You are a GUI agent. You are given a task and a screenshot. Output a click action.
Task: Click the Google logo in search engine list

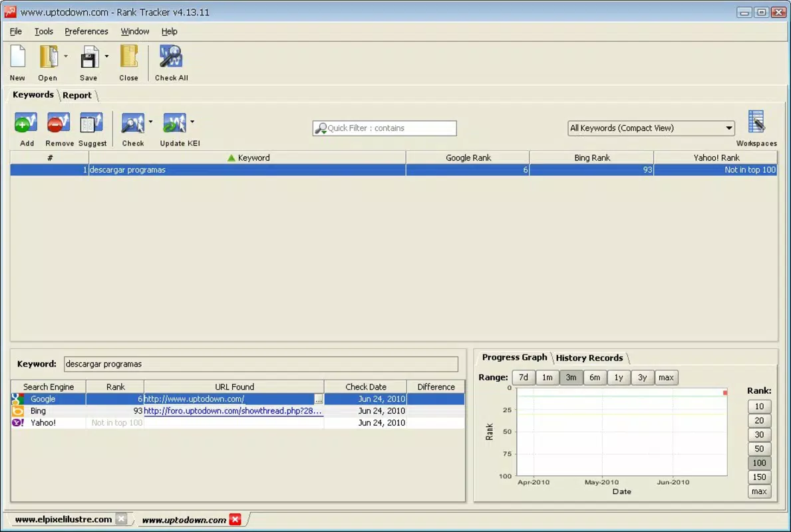(x=18, y=399)
